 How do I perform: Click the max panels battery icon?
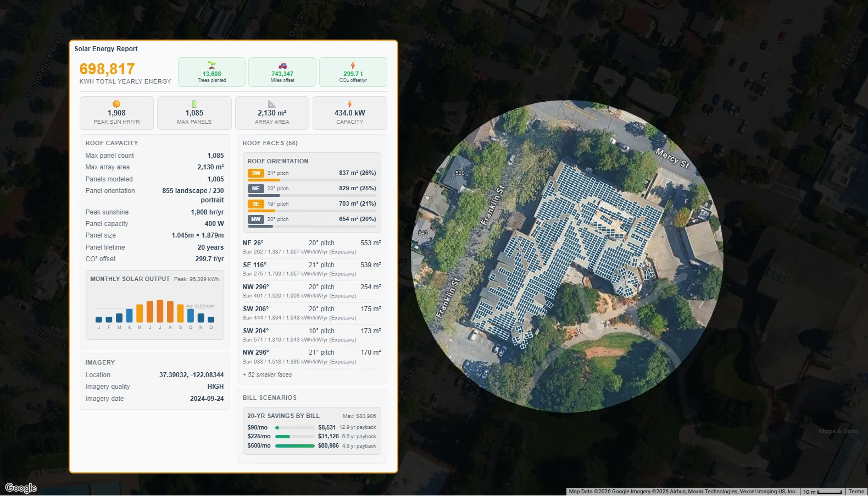pos(194,104)
